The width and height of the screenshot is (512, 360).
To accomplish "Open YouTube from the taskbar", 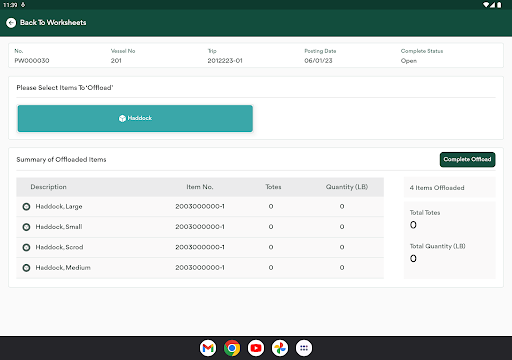I will [256, 348].
